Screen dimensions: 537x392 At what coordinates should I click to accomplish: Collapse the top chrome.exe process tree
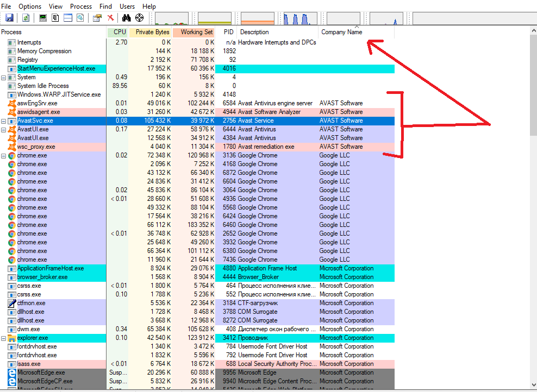point(4,155)
